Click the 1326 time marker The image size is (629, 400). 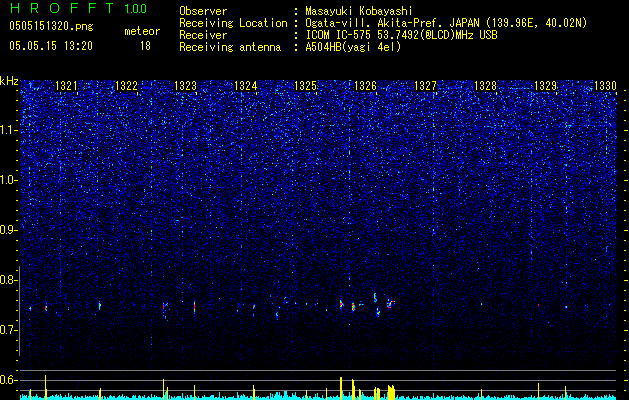coord(365,86)
